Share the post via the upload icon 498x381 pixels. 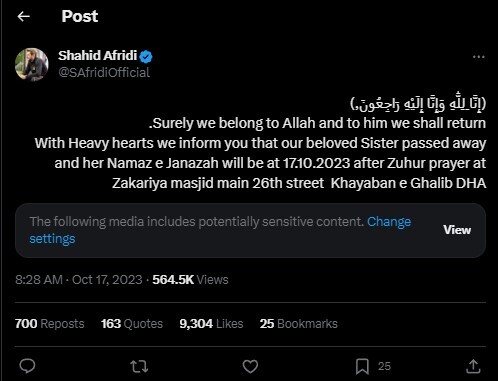(x=473, y=366)
